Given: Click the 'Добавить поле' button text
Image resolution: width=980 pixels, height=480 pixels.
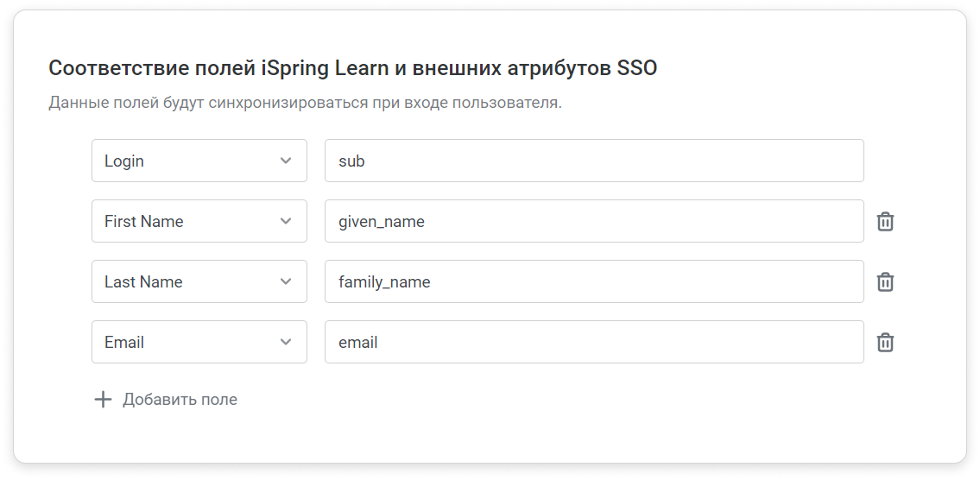Looking at the screenshot, I should (180, 400).
